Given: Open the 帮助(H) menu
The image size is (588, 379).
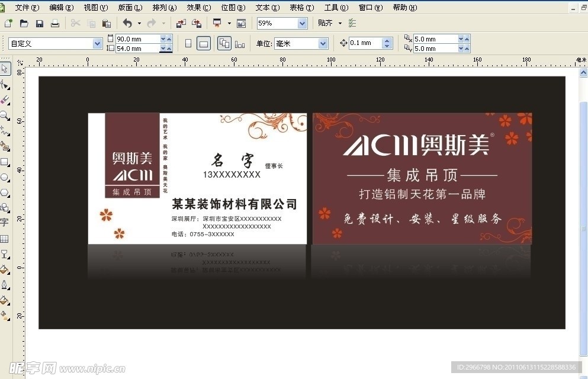Looking at the screenshot, I should point(405,8).
